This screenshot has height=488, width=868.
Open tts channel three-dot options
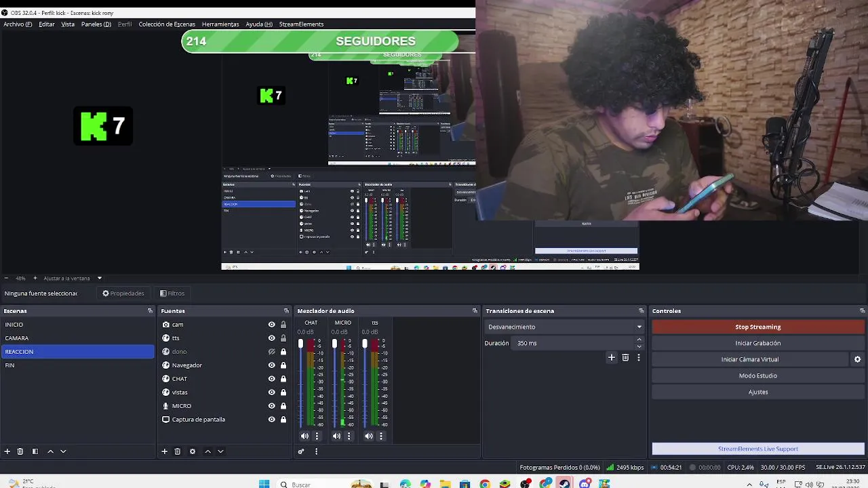pos(381,436)
